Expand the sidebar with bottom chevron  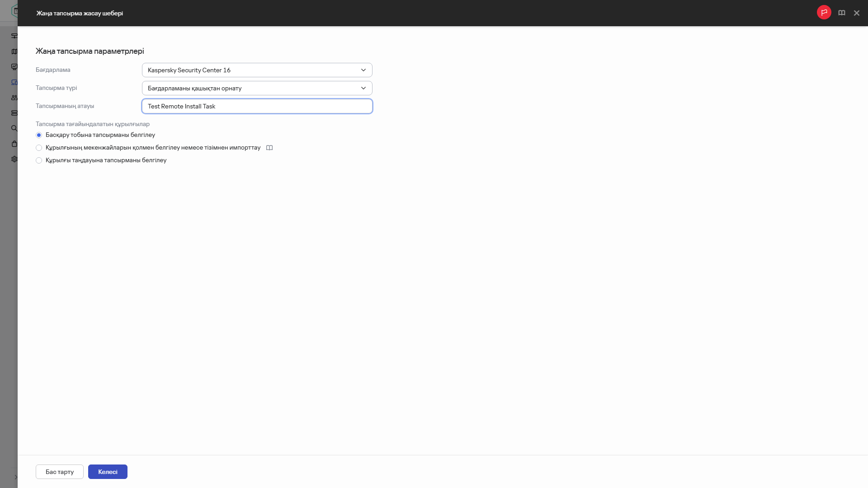pyautogui.click(x=15, y=477)
